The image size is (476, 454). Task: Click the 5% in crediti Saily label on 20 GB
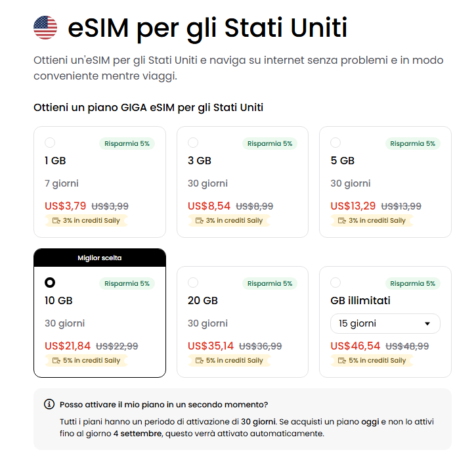pyautogui.click(x=234, y=361)
